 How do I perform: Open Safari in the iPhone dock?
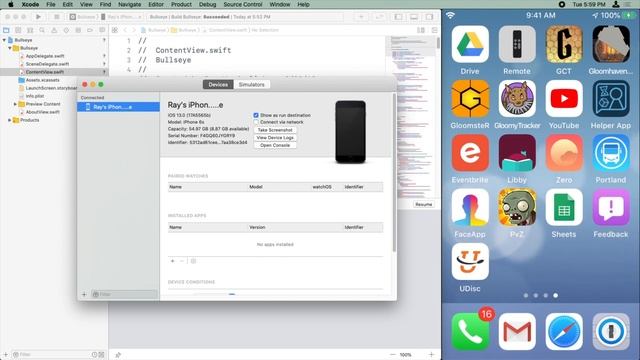(x=564, y=331)
